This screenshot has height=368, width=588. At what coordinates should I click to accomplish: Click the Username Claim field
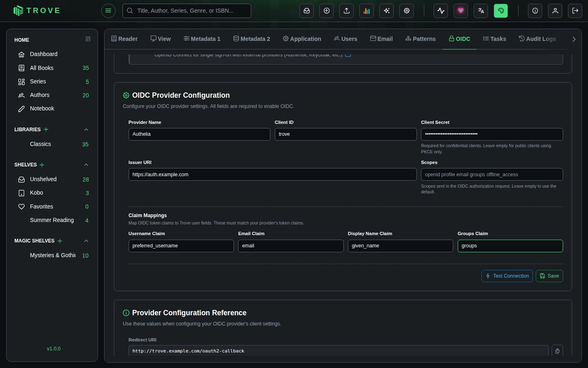(181, 246)
